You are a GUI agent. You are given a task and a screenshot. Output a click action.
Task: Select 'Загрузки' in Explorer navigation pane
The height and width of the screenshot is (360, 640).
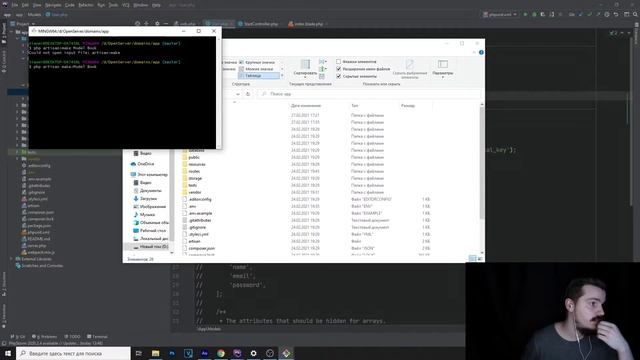click(x=145, y=199)
